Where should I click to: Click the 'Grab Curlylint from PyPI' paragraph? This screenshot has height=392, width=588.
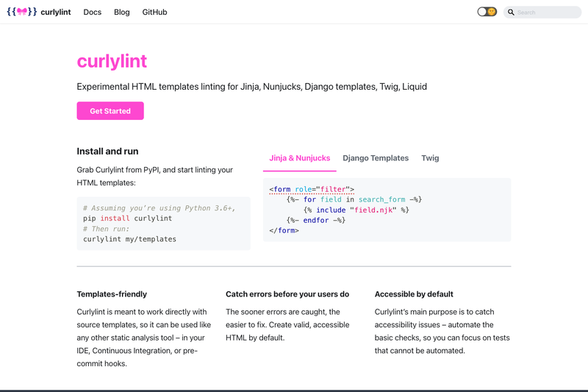pos(155,177)
